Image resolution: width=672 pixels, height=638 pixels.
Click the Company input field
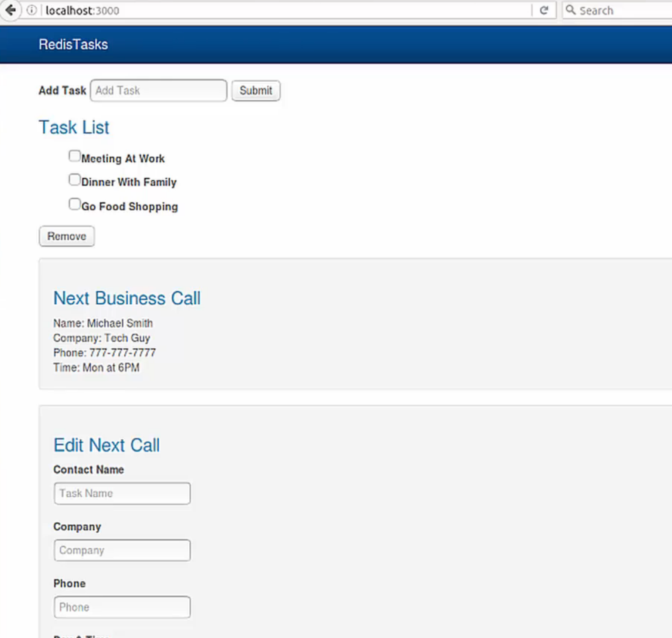[x=122, y=550]
